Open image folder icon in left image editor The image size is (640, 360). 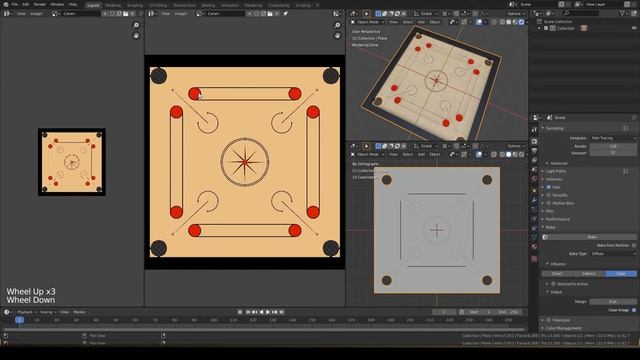125,13
